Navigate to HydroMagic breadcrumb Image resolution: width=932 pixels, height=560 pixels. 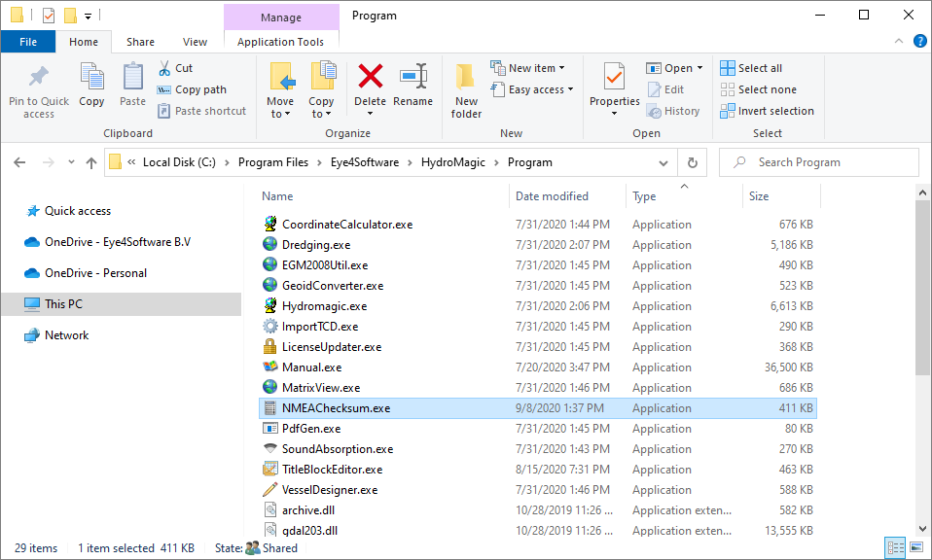pyautogui.click(x=453, y=162)
